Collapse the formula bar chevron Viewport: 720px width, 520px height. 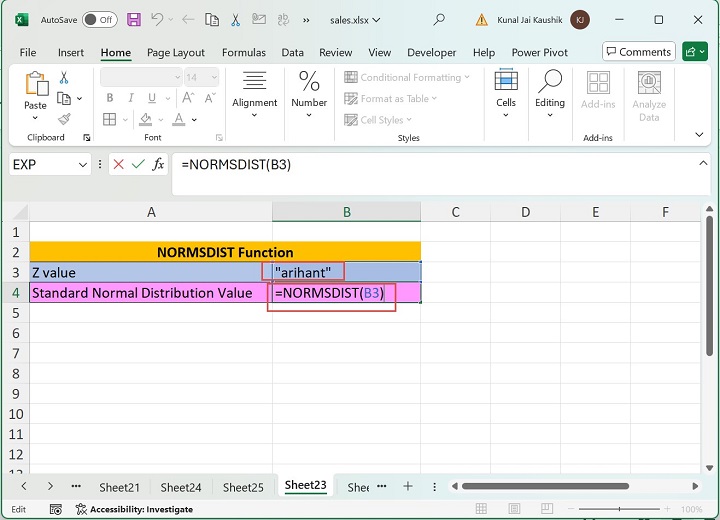pos(703,163)
